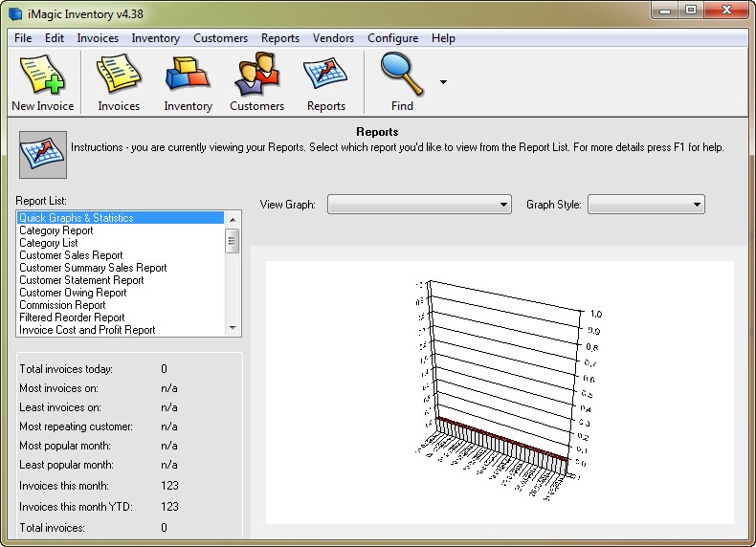This screenshot has width=756, height=547.
Task: Select Customer Summary Sales Report
Action: coord(121,268)
